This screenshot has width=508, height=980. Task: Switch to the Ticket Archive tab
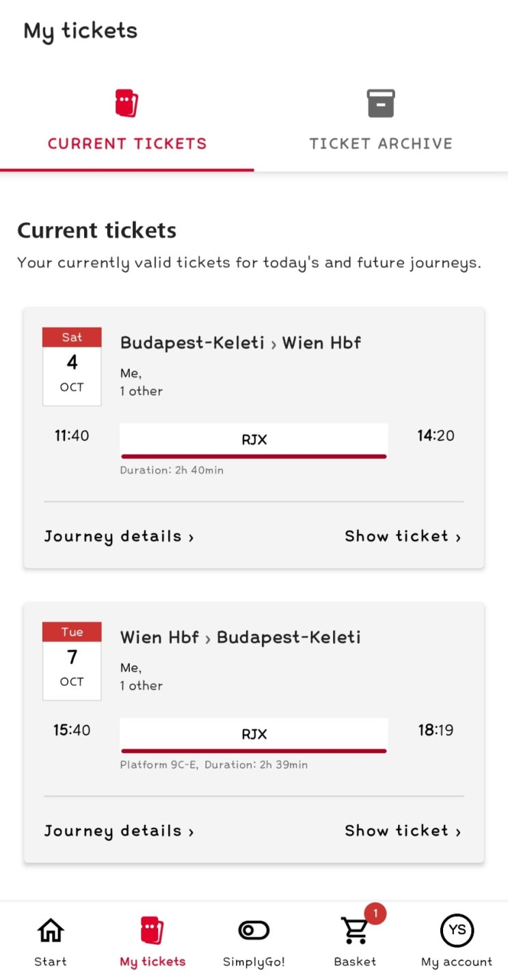click(x=381, y=144)
